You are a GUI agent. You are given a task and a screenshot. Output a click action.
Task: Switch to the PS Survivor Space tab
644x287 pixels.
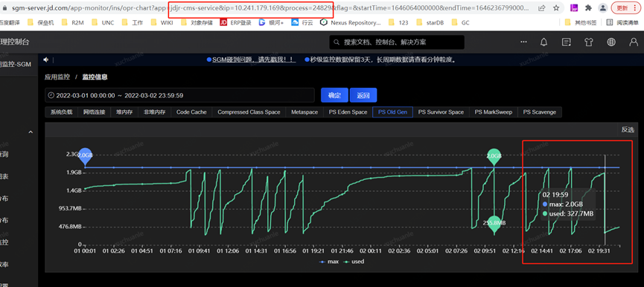click(441, 112)
